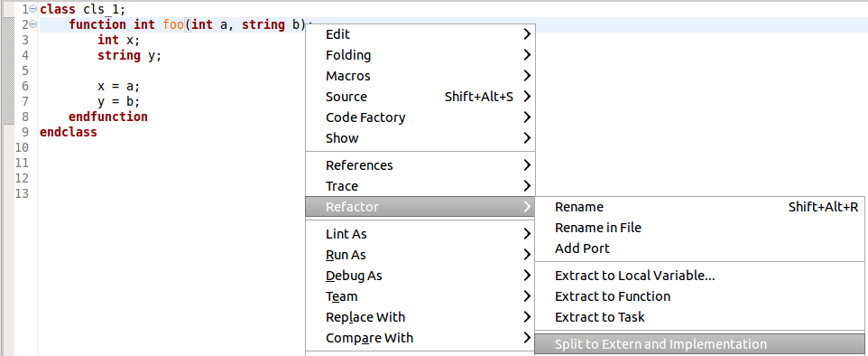Open the Source submenu
Viewport: 868px width, 356px height.
[420, 97]
